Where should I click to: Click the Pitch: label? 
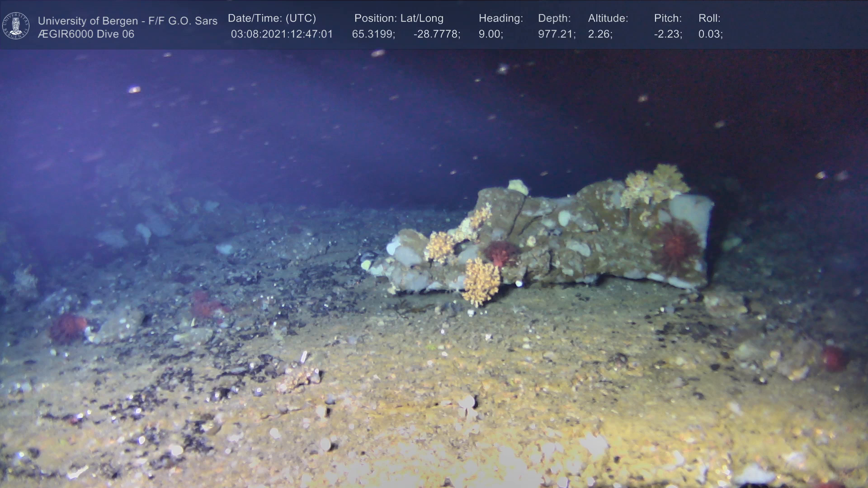click(668, 19)
